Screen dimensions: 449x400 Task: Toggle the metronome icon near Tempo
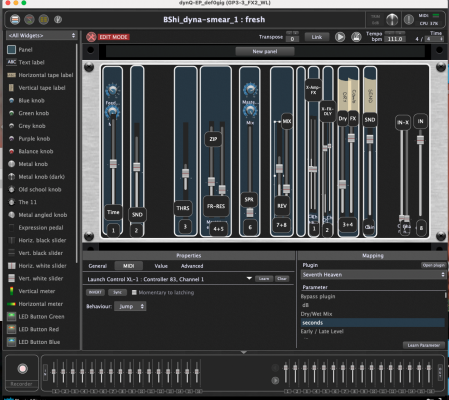pos(356,37)
